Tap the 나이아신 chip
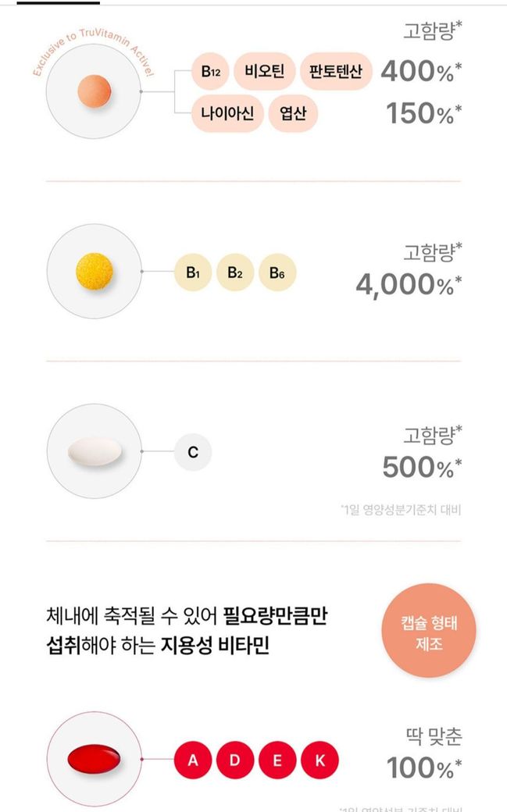 tap(227, 115)
